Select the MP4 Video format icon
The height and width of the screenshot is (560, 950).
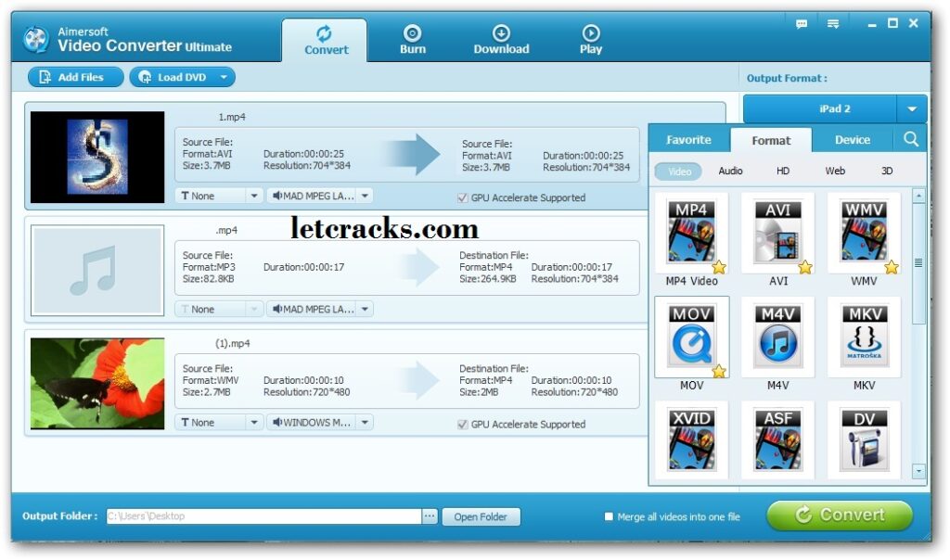click(691, 233)
